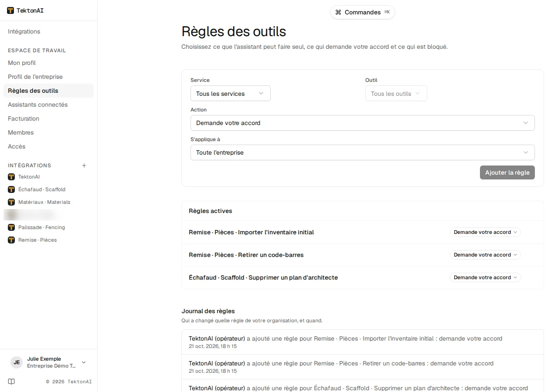Screen dimensions: 558x392
Task: Open the documentation book icon
Action: [11, 382]
